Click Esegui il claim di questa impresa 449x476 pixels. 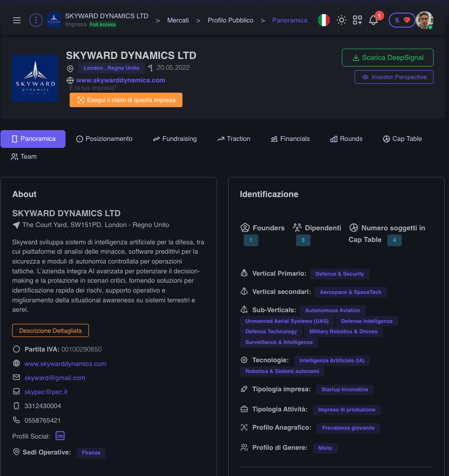point(126,100)
